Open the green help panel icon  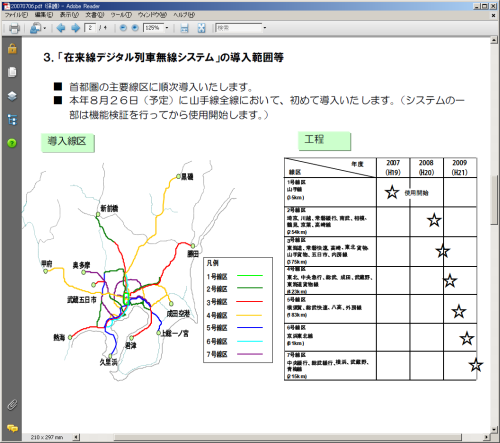point(12,143)
